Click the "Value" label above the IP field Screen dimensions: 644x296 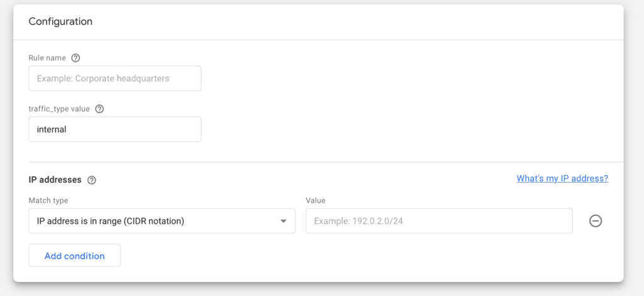[315, 200]
